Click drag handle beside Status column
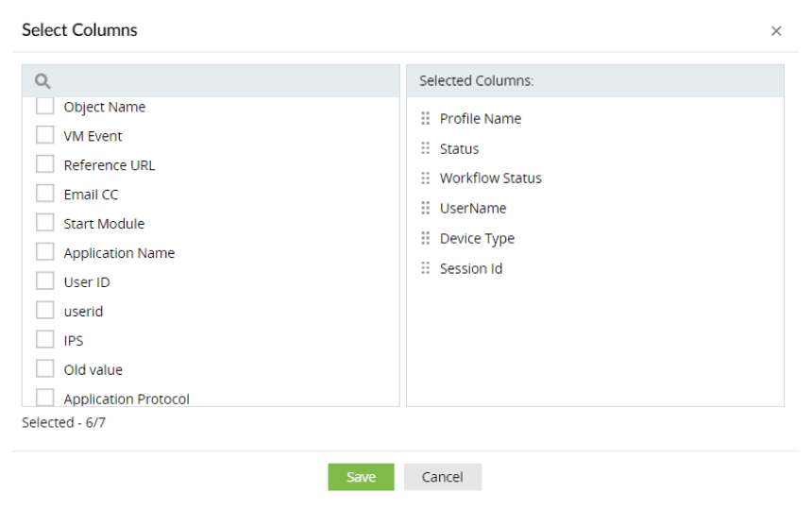Viewport: 812px width, 510px height. (x=425, y=149)
